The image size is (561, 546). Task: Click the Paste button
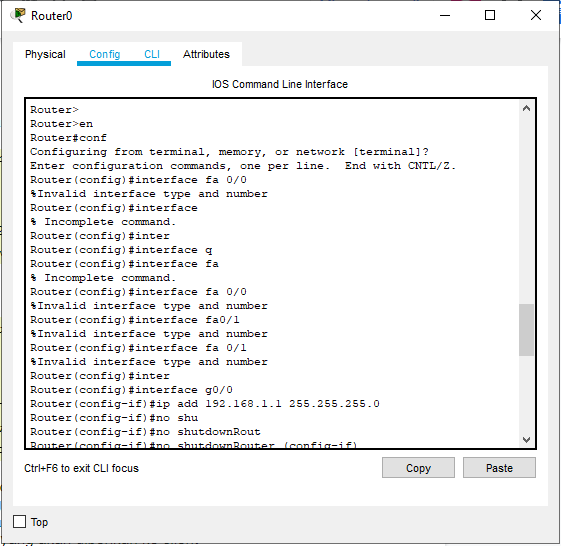click(499, 468)
